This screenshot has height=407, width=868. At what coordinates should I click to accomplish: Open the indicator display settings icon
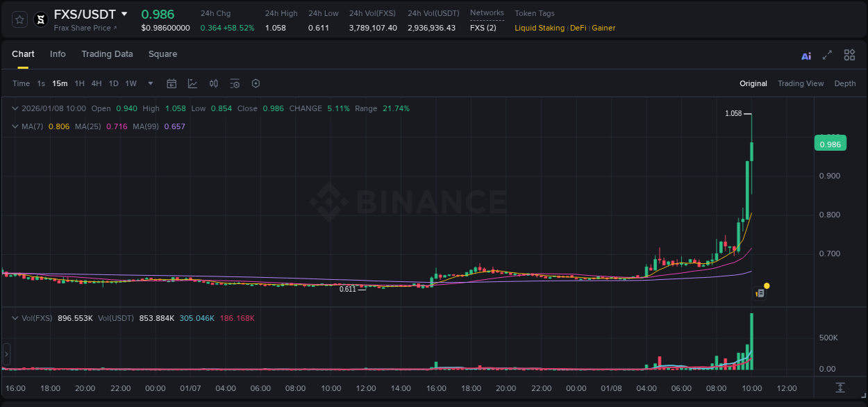coord(235,83)
